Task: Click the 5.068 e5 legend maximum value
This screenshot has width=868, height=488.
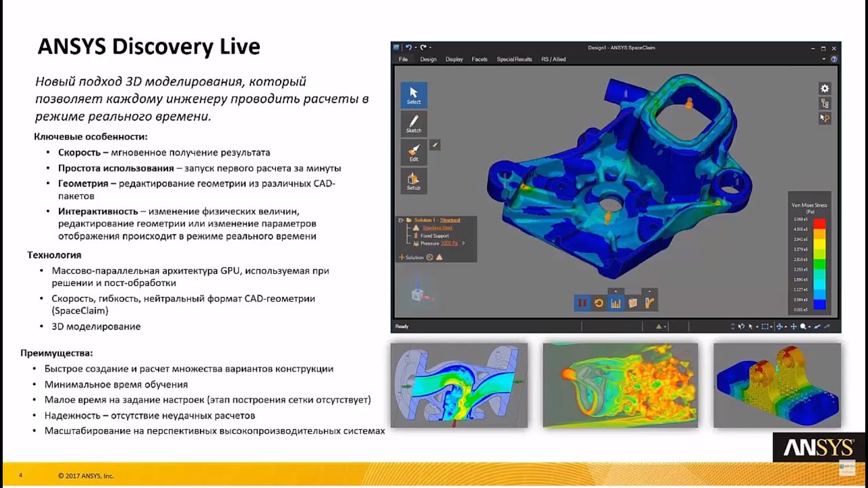Action: [x=800, y=220]
